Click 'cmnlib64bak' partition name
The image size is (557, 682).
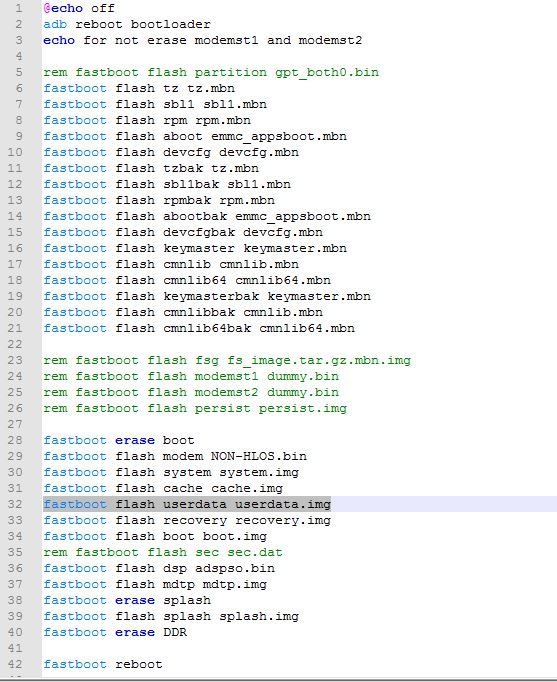[207, 328]
